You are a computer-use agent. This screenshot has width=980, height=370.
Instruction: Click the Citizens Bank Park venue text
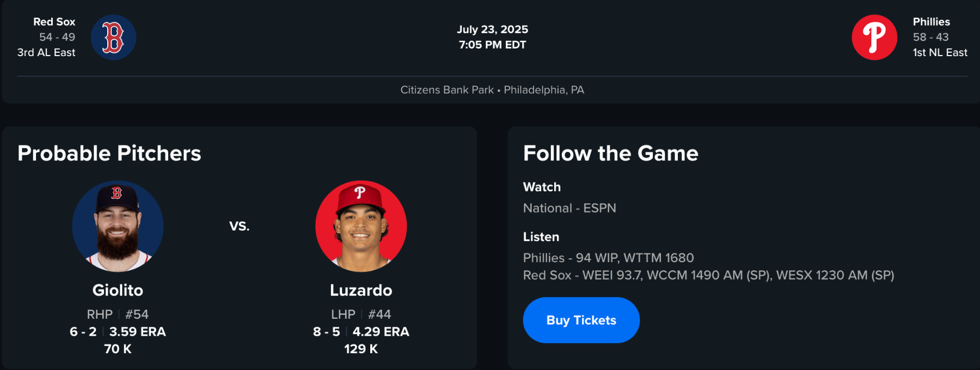coord(446,90)
